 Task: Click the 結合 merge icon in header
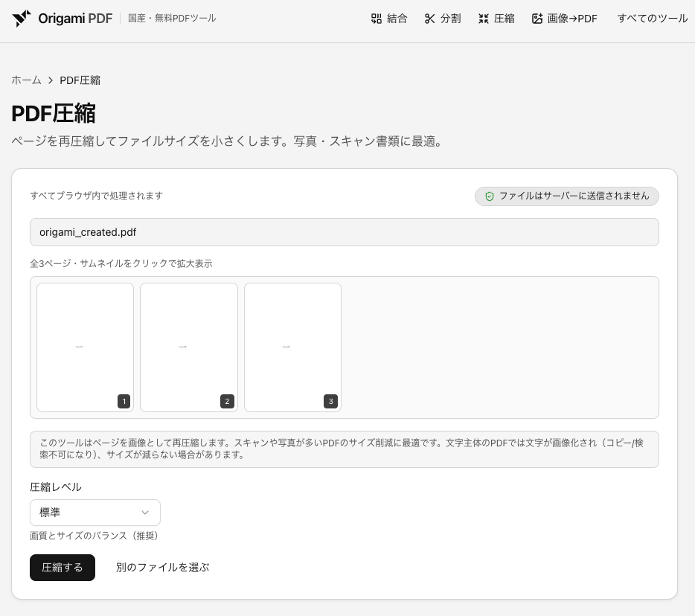pyautogui.click(x=377, y=19)
